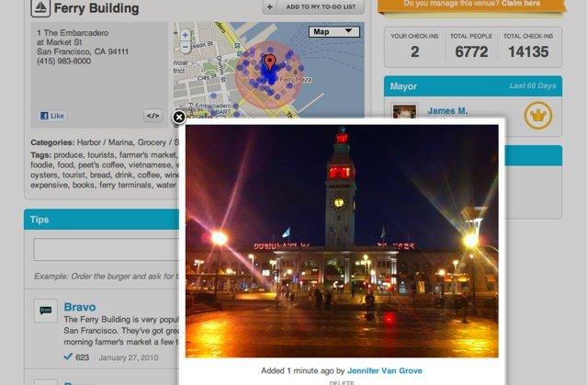Click the plus icon on the to-do list button

tap(269, 6)
